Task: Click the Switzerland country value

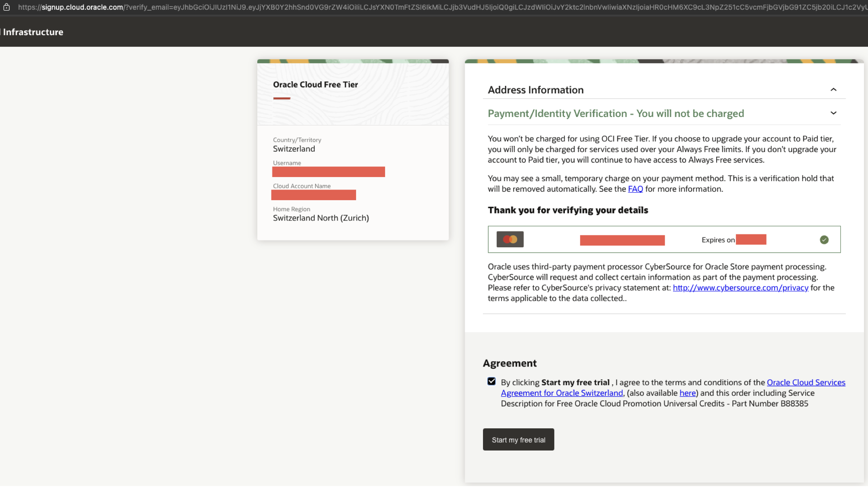Action: pos(294,149)
